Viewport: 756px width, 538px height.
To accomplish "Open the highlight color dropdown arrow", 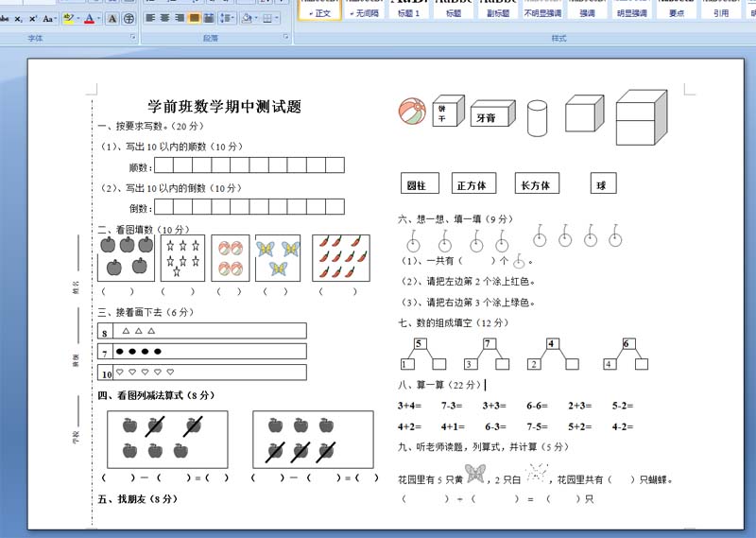I will [x=77, y=18].
